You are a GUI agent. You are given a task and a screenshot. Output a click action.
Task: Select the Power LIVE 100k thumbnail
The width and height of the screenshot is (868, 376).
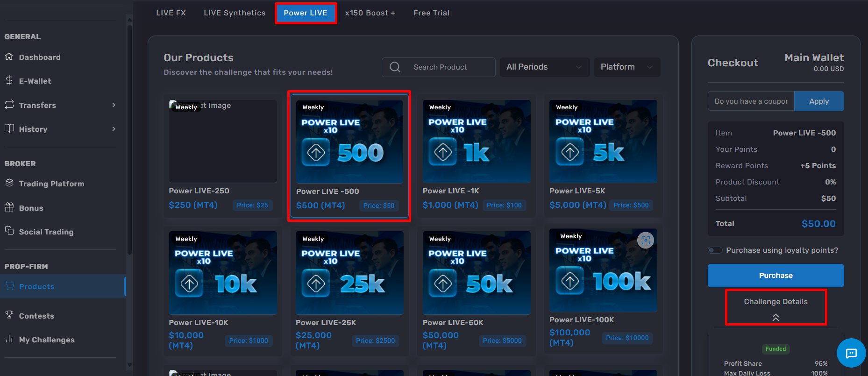click(603, 270)
